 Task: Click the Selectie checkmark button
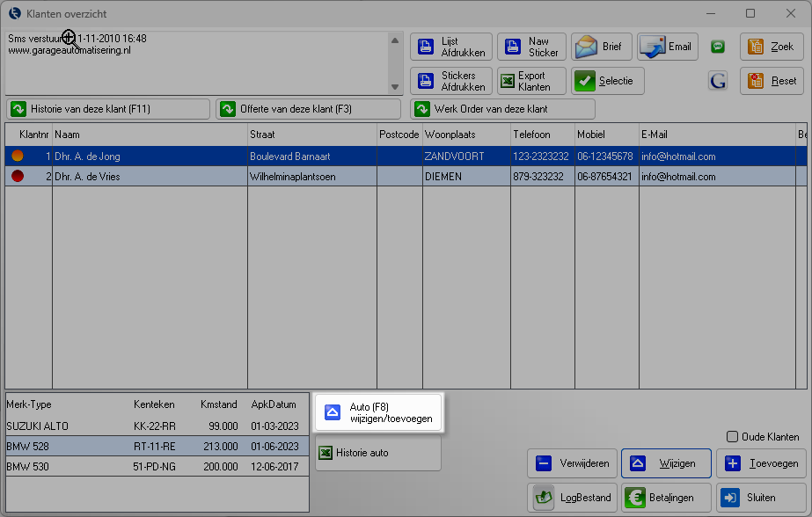coord(607,81)
